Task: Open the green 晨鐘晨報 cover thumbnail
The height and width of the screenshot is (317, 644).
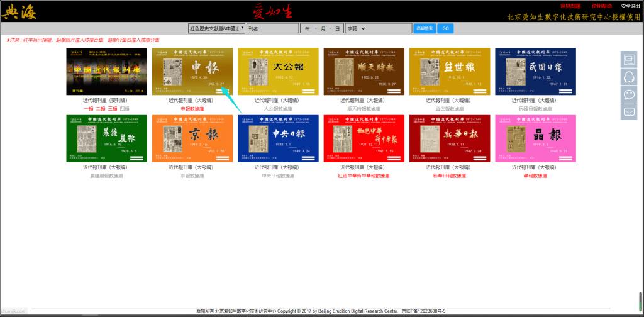Action: pyautogui.click(x=106, y=138)
